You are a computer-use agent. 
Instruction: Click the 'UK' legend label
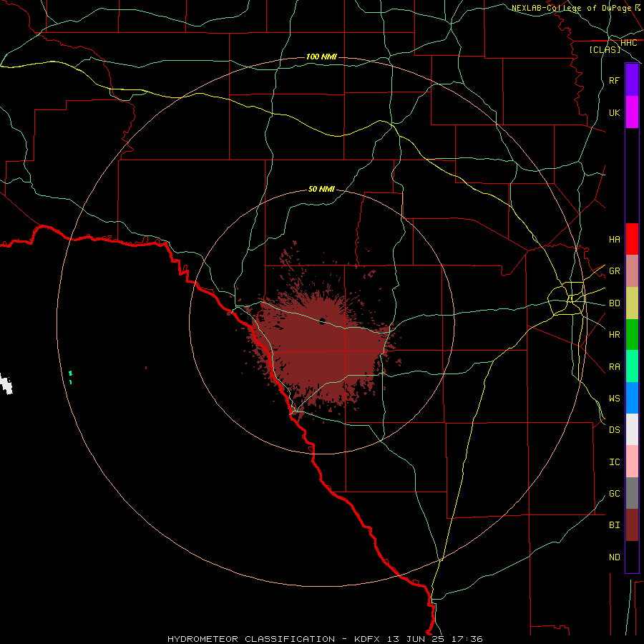click(615, 112)
